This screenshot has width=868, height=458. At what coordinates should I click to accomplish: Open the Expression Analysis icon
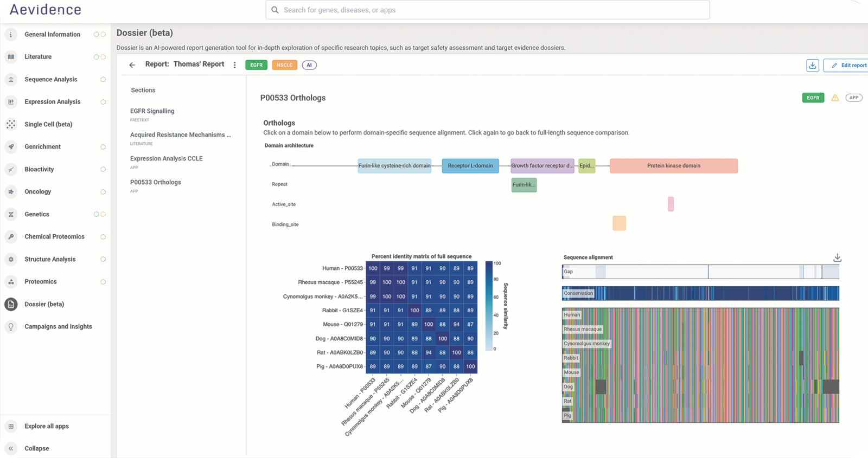pos(11,102)
